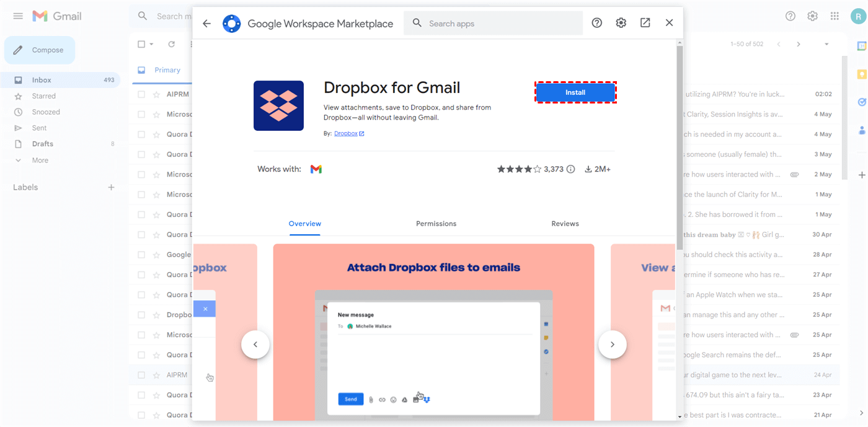
Task: Open the Google apps grid
Action: [835, 16]
